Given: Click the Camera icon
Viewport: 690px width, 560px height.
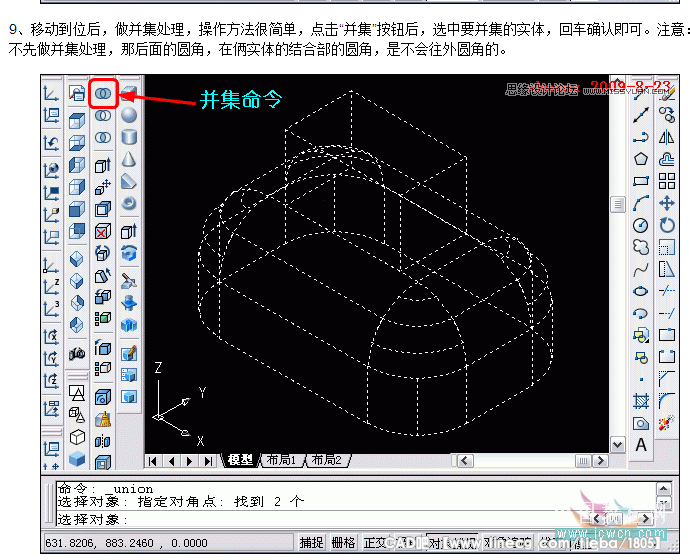Looking at the screenshot, I should point(77,353).
